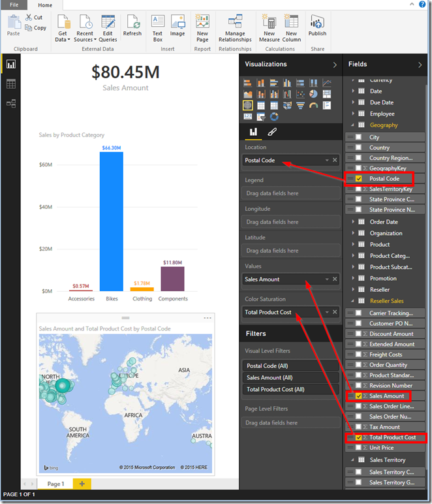Select the Home ribbon tab
The image size is (432, 504).
point(45,5)
